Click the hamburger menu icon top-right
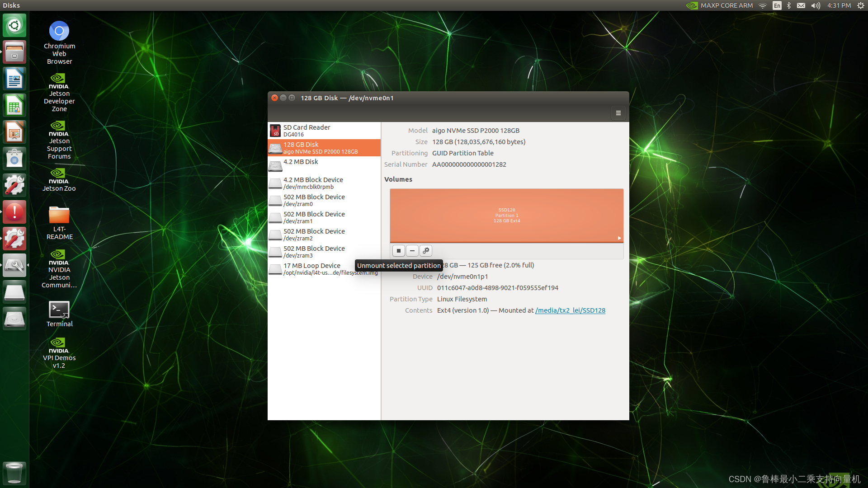This screenshot has width=868, height=488. pyautogui.click(x=618, y=113)
